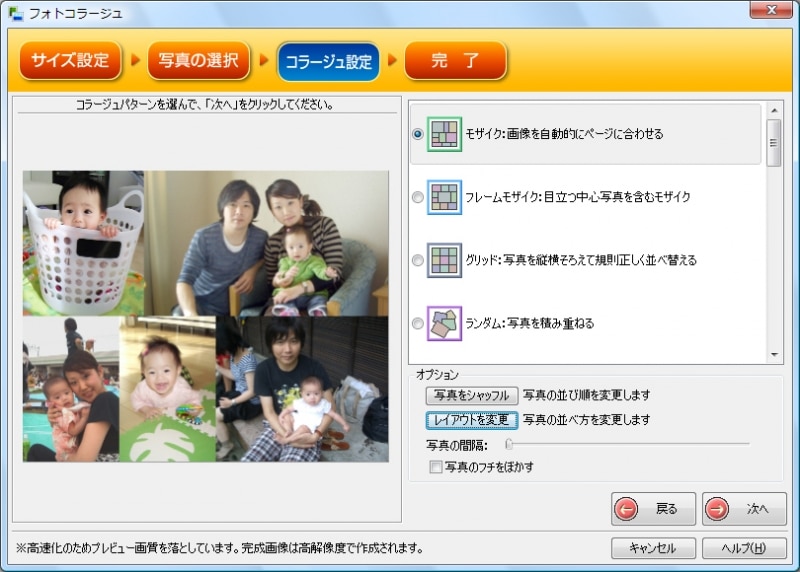
Task: Click モザイク:画像を自動的にページに合わせる text
Action: click(x=564, y=134)
